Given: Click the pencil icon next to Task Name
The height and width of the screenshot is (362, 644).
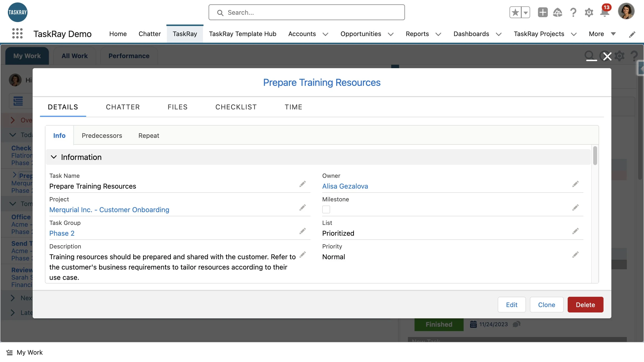Looking at the screenshot, I should [x=303, y=184].
